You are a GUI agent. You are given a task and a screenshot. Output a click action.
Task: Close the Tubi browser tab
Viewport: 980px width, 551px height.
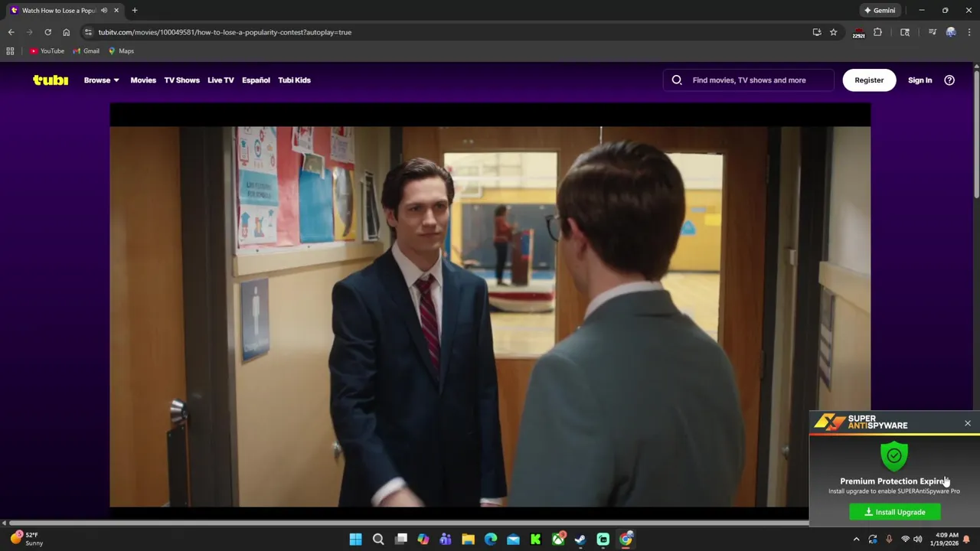click(x=116, y=11)
